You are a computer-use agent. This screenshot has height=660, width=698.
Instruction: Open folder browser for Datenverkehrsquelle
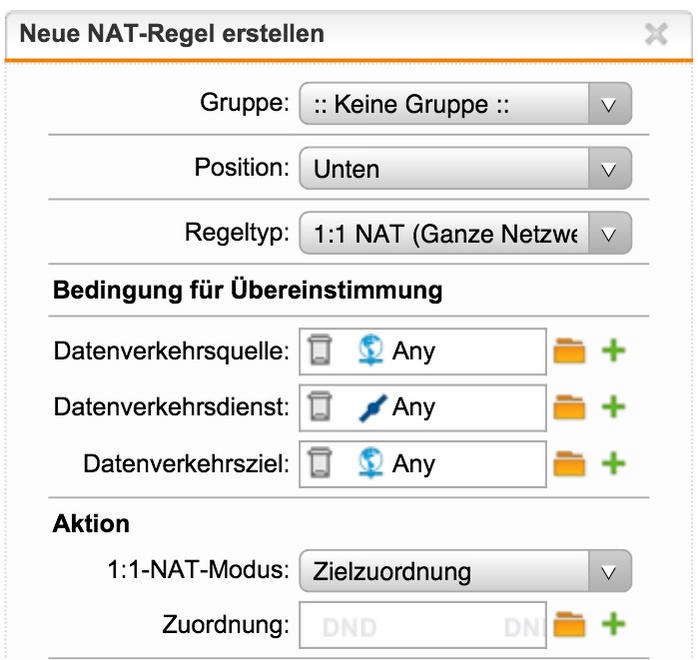click(569, 351)
